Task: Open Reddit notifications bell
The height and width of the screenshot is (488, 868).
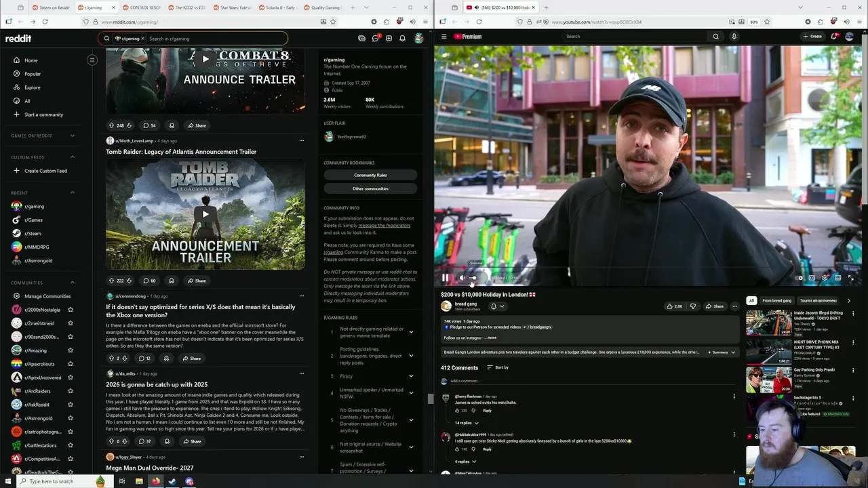Action: tap(402, 39)
